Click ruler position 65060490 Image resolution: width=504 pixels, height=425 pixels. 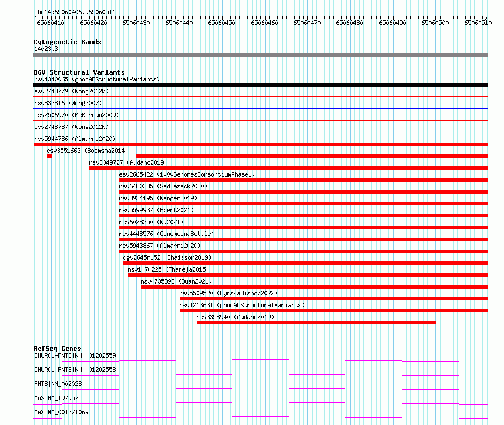tap(393, 23)
